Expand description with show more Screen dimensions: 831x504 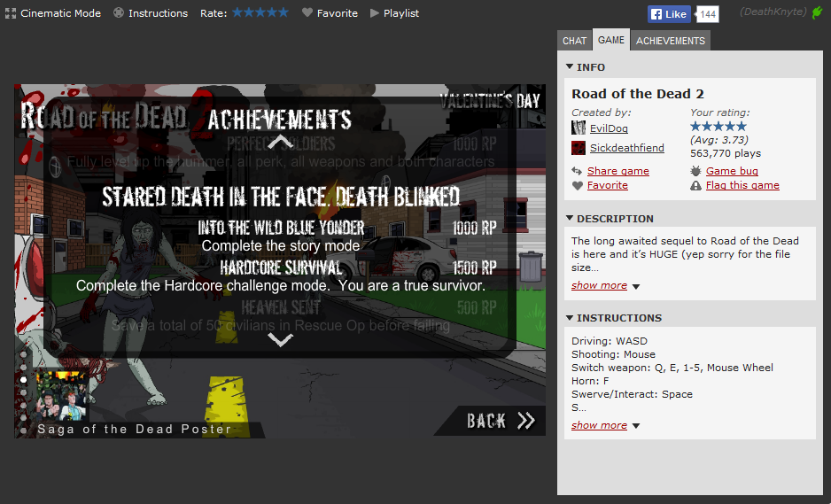tap(599, 285)
